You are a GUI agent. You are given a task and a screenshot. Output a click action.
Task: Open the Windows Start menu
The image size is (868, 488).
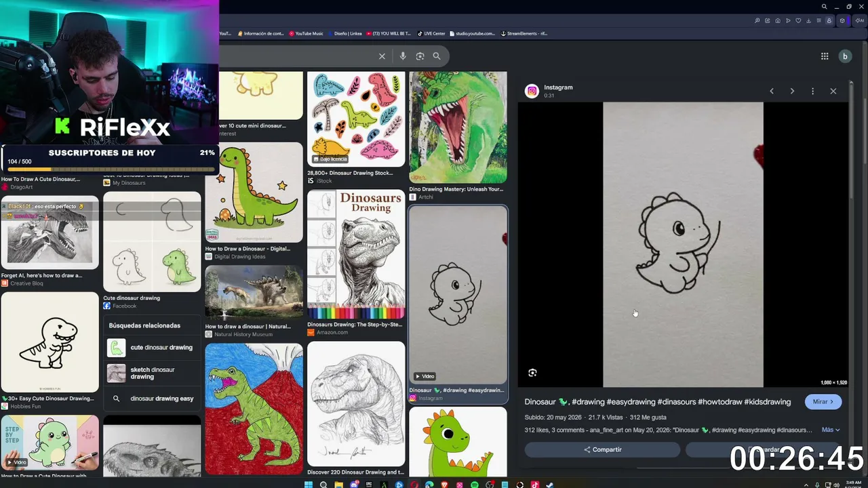pyautogui.click(x=309, y=485)
